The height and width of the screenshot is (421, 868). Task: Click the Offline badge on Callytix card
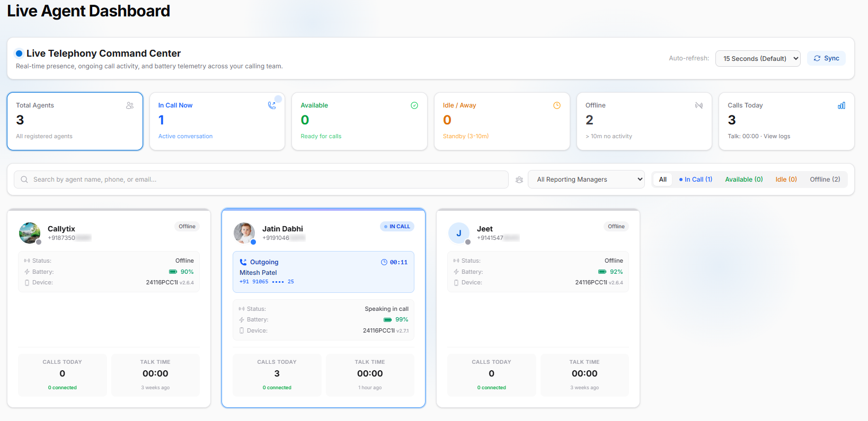tap(187, 227)
